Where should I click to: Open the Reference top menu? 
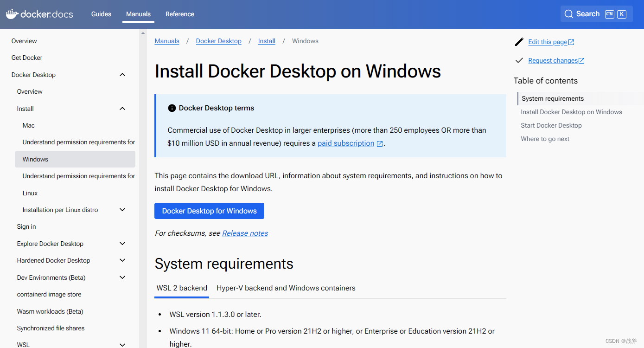tap(180, 14)
